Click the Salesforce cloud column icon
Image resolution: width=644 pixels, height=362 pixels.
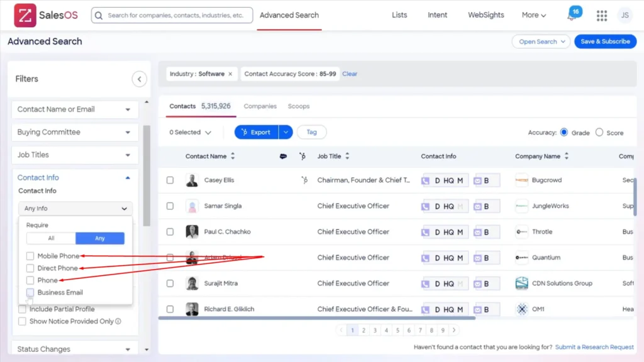tap(283, 156)
